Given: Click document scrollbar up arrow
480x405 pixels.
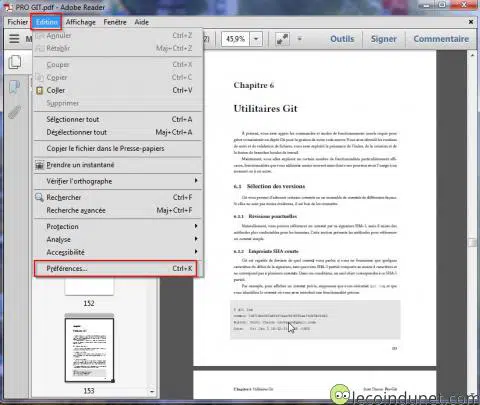Looking at the screenshot, I should 472,55.
